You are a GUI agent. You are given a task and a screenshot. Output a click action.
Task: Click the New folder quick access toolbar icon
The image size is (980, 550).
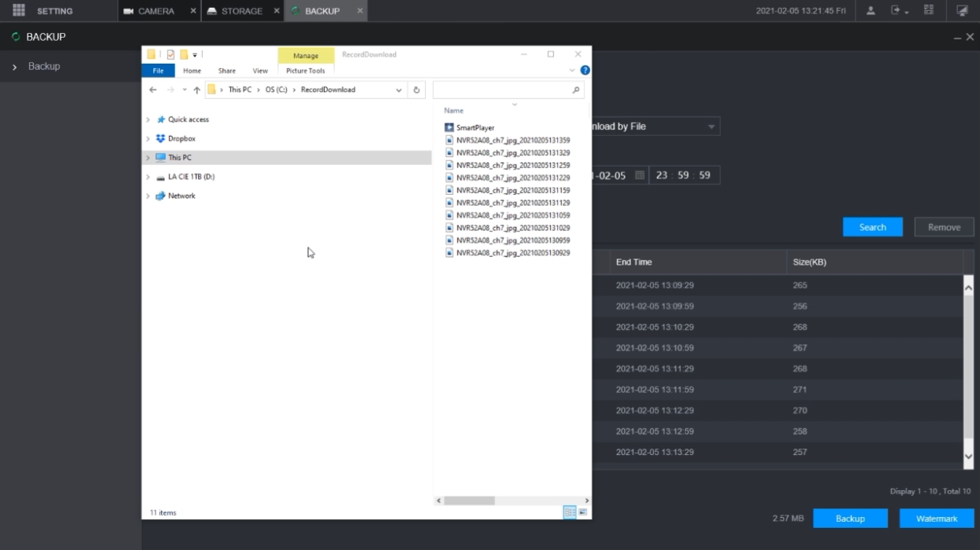(184, 54)
